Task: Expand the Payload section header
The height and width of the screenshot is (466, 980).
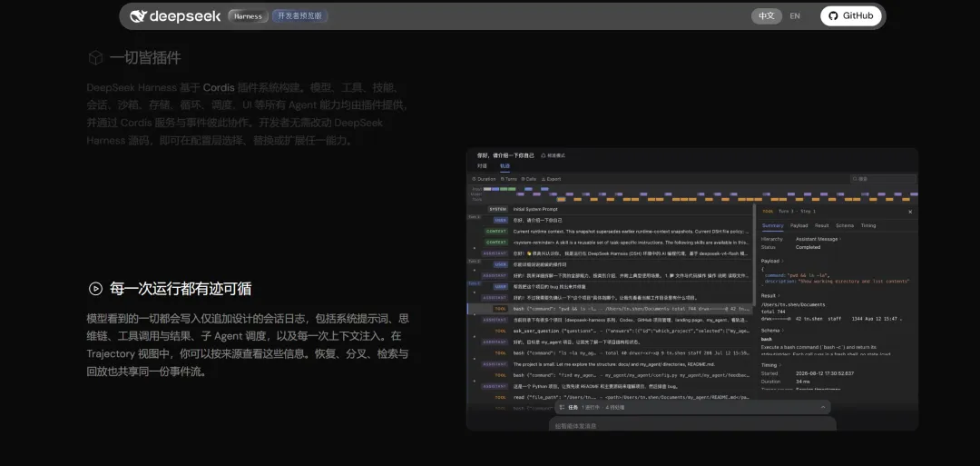Action: pyautogui.click(x=772, y=261)
